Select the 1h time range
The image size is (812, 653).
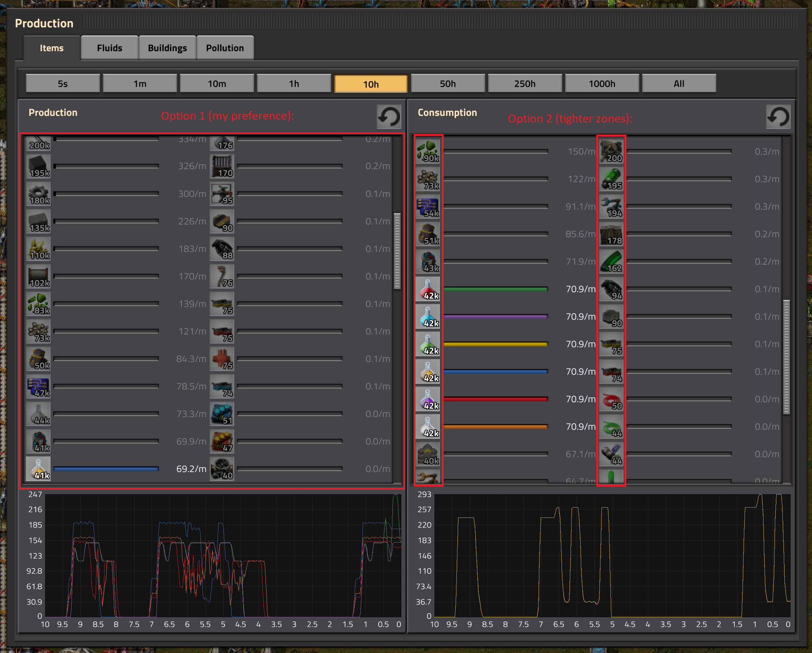(x=294, y=84)
